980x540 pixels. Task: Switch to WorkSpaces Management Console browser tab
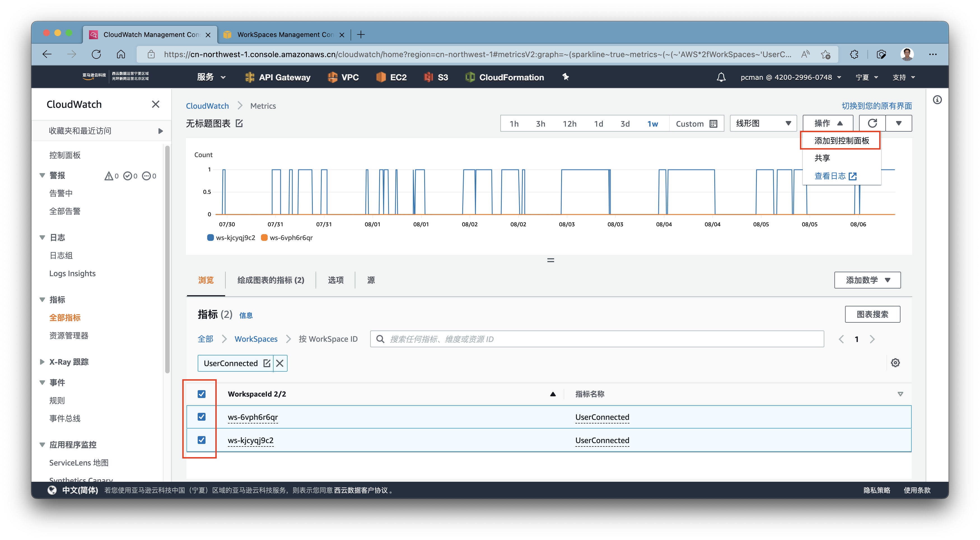(x=284, y=35)
